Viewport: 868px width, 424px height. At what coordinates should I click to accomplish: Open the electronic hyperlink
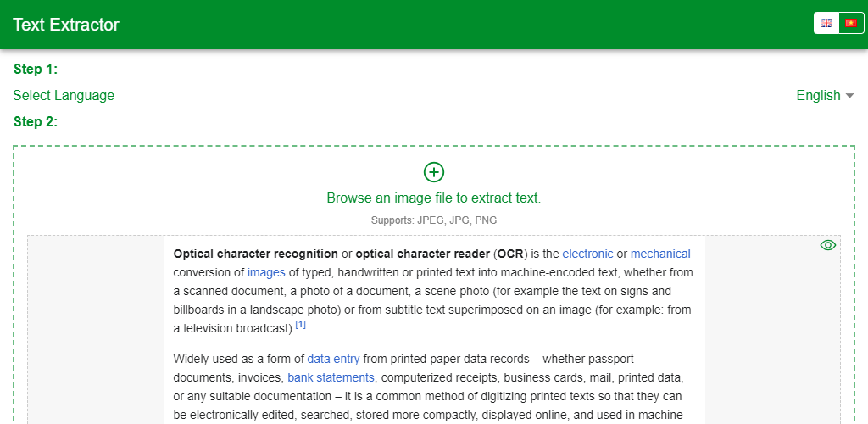click(587, 254)
